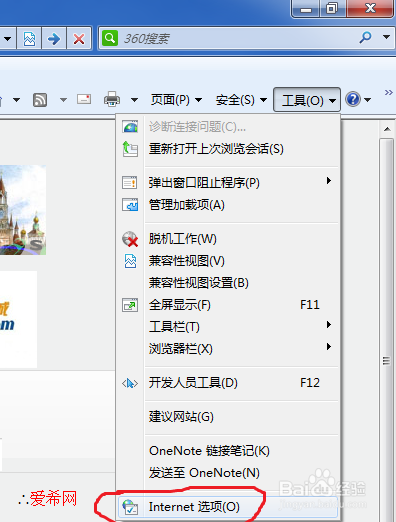Select 兼容性视图(V) menu item
396x522 pixels.
[x=228, y=261]
